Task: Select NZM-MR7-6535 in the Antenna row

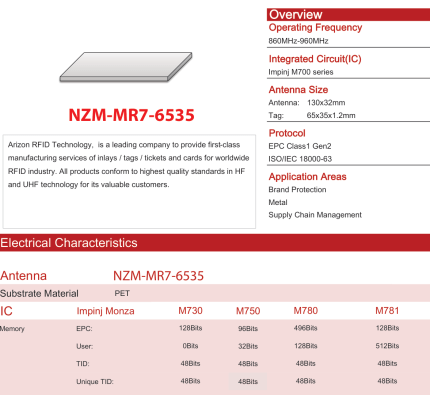Action: (x=158, y=276)
